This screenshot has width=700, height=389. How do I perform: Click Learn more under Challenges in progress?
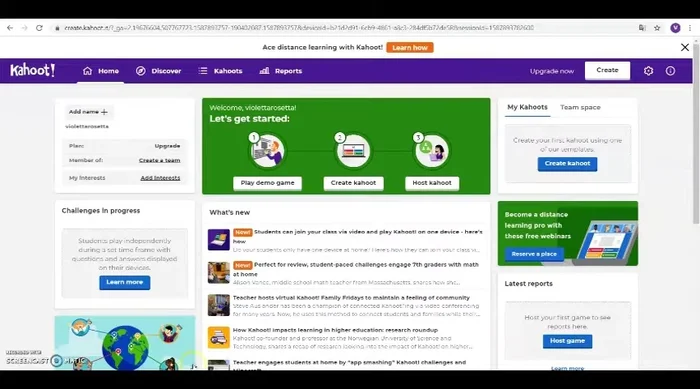point(125,283)
